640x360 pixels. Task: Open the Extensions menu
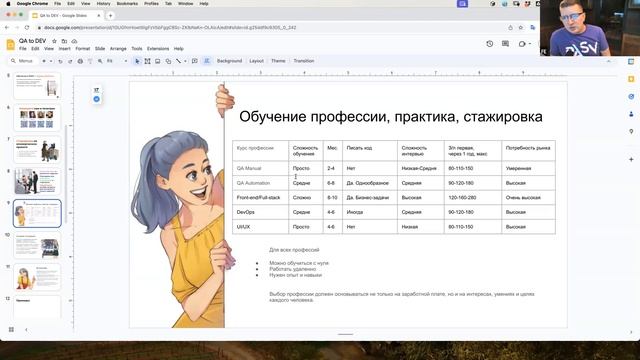click(158, 49)
